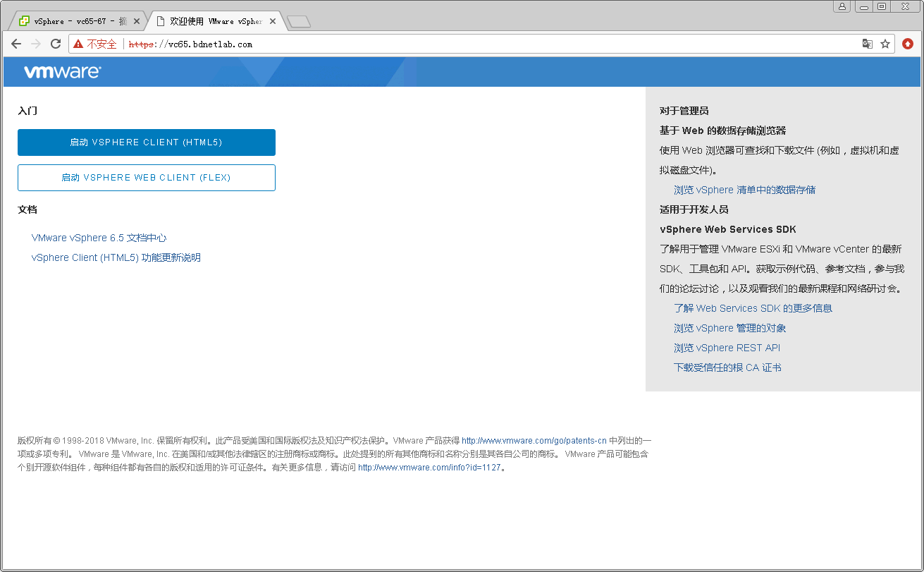The height and width of the screenshot is (572, 924).
Task: Select the 欢迎使用 VMware vSphere tab
Action: coord(216,21)
